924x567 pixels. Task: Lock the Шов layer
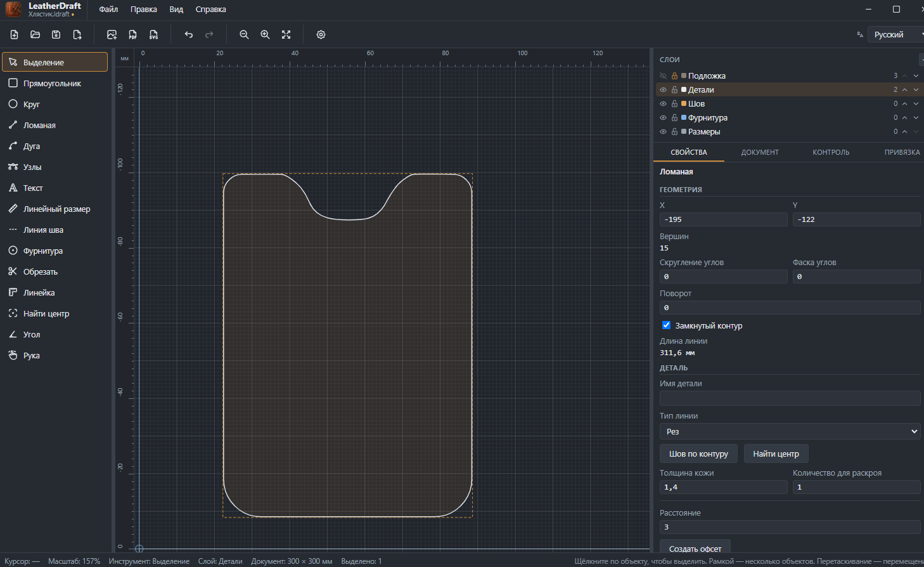(x=674, y=103)
